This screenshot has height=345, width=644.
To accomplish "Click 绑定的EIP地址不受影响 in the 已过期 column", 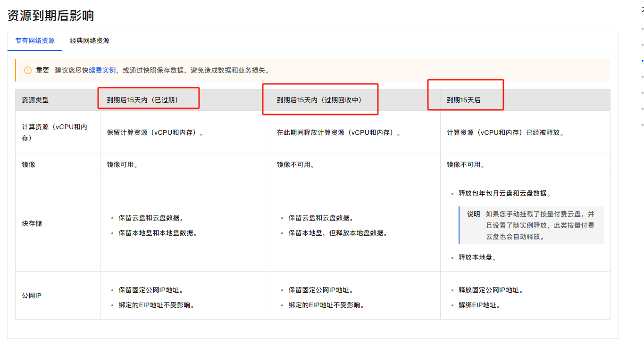I will (157, 305).
